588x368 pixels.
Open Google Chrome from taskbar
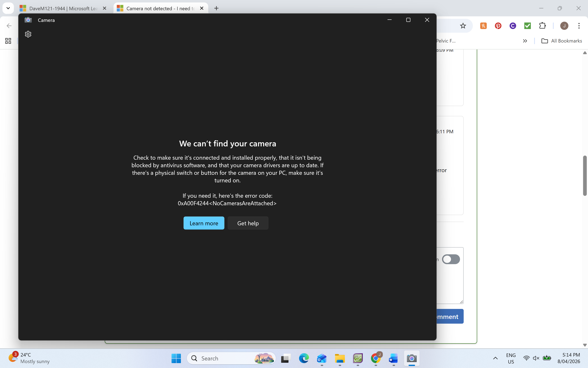pyautogui.click(x=376, y=358)
